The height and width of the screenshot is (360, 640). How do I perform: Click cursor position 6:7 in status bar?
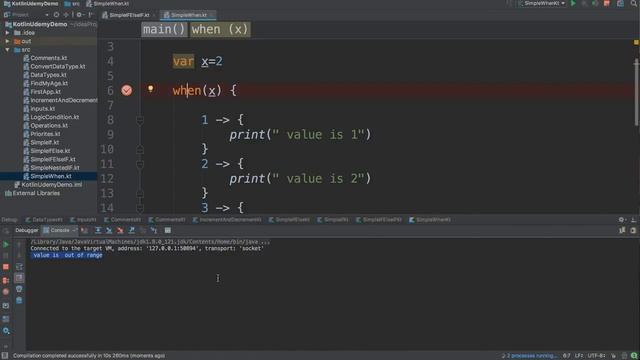(x=567, y=356)
